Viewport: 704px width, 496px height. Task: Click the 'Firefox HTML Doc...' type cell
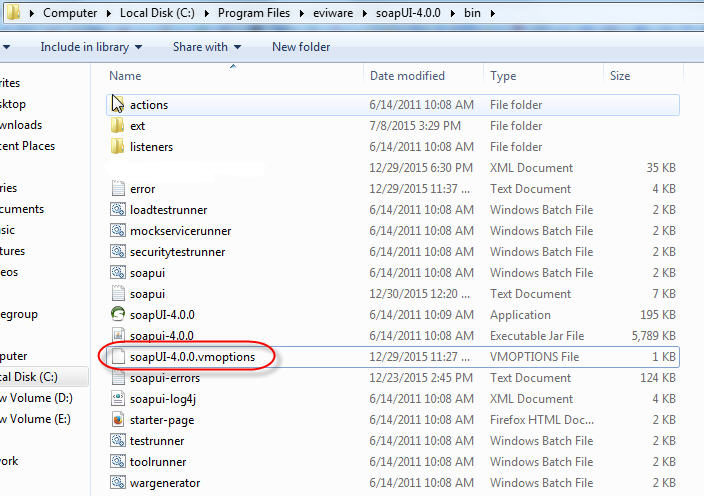(x=541, y=420)
